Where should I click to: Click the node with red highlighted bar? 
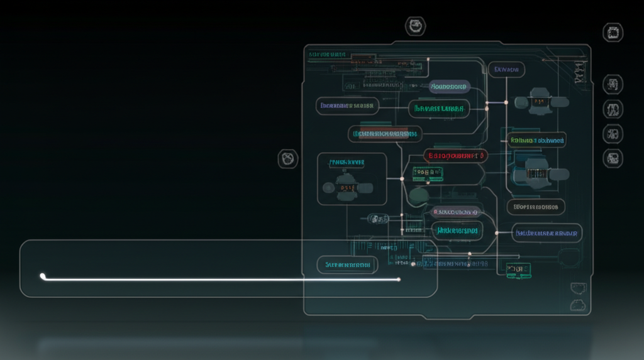(x=385, y=133)
